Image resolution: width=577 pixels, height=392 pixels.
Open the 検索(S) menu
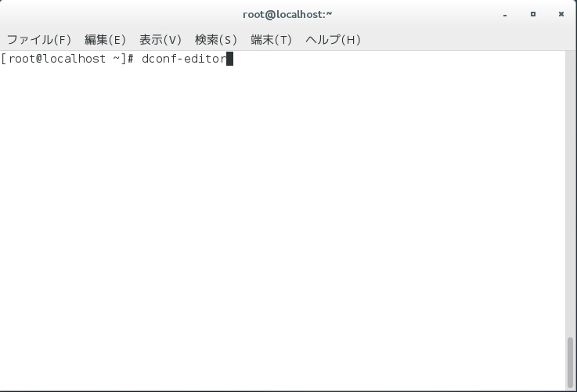[x=216, y=39]
